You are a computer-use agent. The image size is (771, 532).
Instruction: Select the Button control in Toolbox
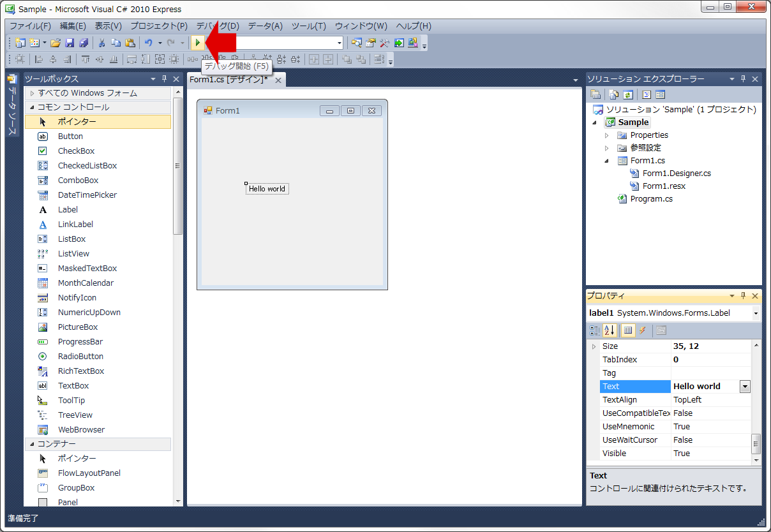[x=70, y=137]
